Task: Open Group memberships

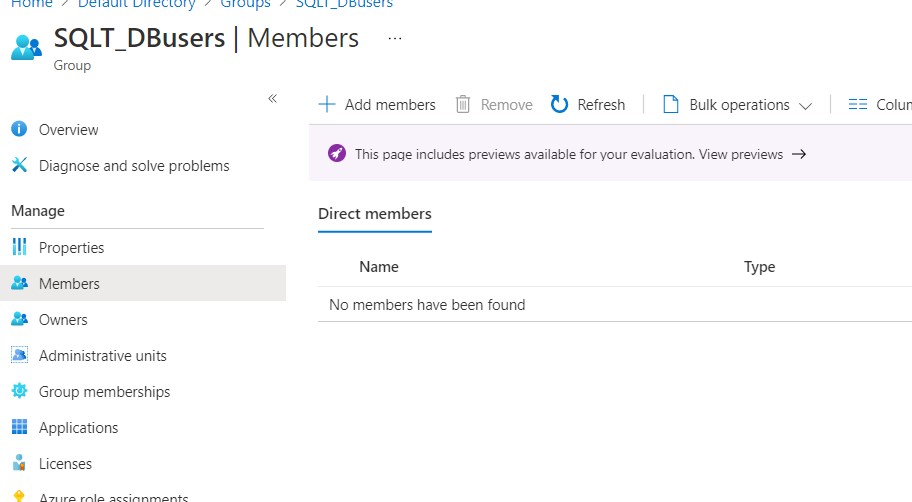Action: click(x=105, y=391)
